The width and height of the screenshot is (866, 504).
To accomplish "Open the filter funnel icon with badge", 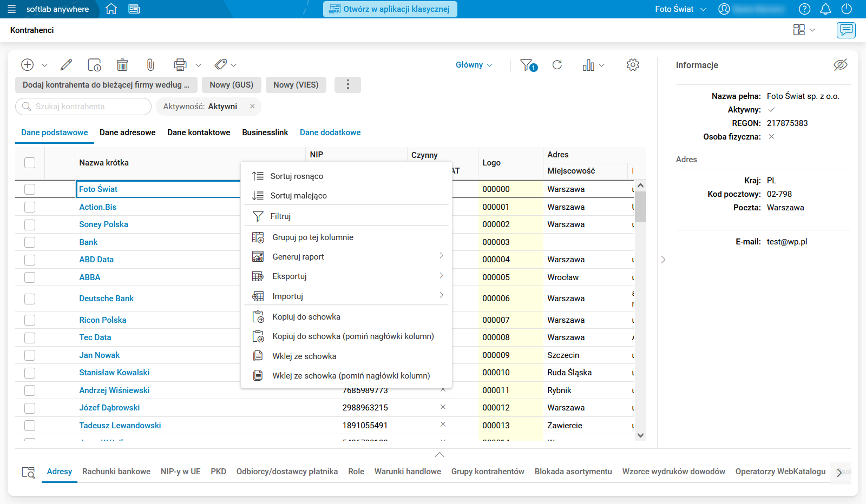I will coord(528,65).
